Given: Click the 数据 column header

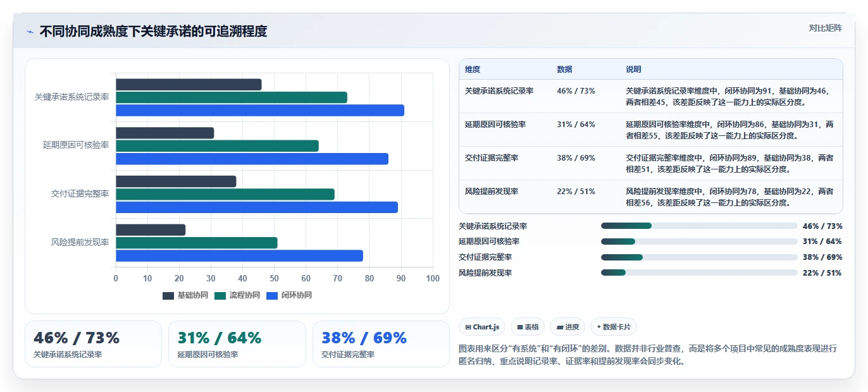Looking at the screenshot, I should [564, 70].
